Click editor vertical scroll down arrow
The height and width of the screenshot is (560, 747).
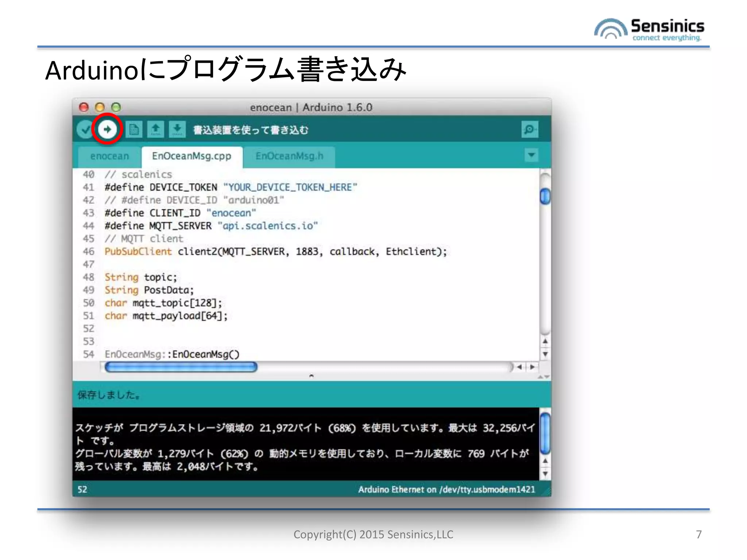pos(545,354)
